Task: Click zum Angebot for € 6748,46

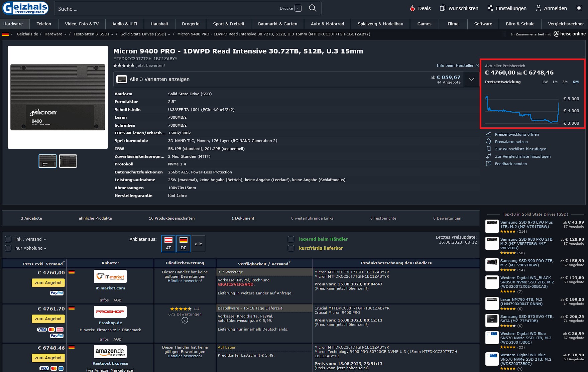Action: (x=48, y=358)
